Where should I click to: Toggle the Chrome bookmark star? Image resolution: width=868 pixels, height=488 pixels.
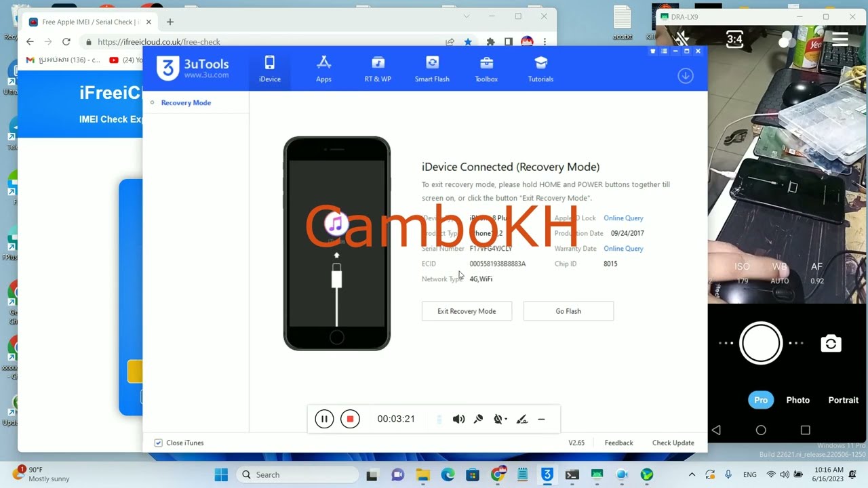[468, 42]
